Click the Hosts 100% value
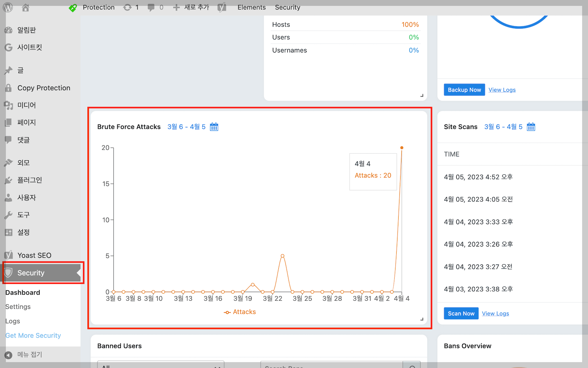 click(x=410, y=25)
